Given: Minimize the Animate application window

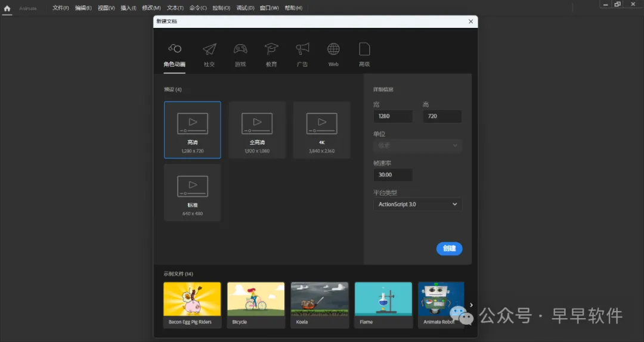Looking at the screenshot, I should [x=605, y=4].
